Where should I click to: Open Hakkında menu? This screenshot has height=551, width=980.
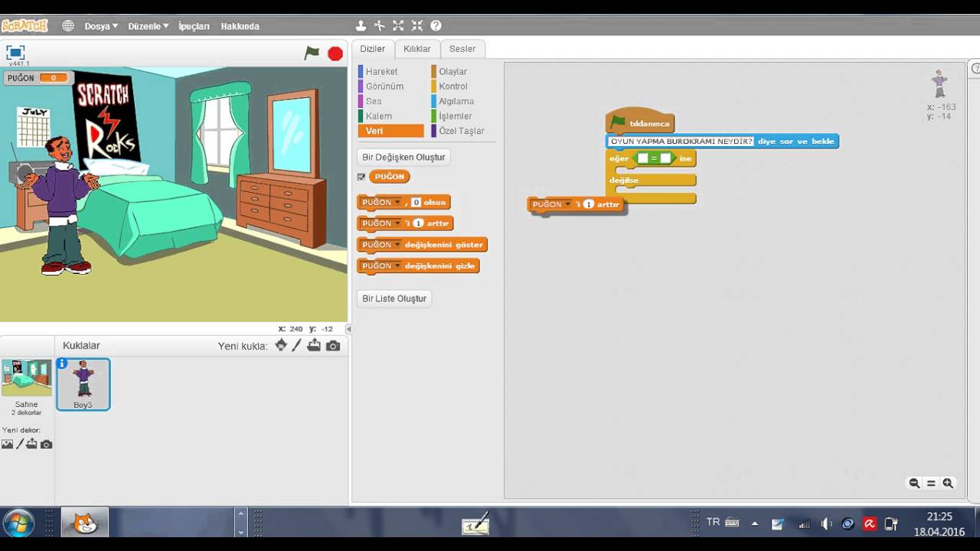(x=240, y=26)
